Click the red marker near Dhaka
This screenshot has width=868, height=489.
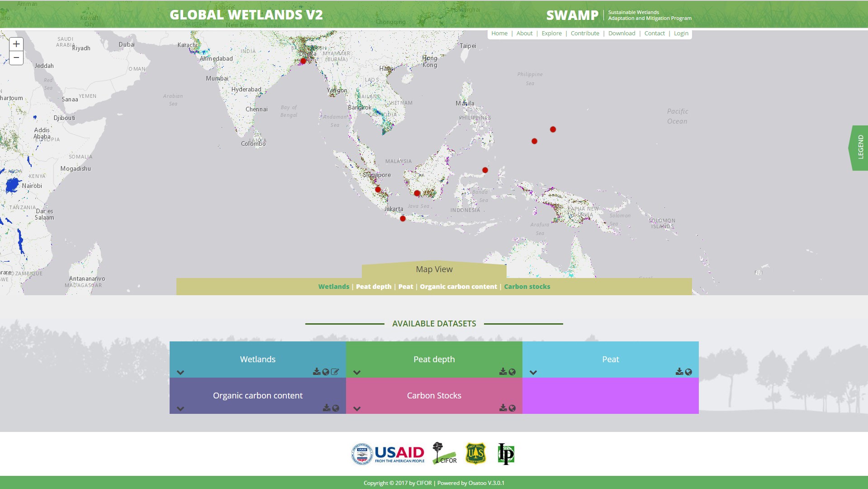[303, 61]
